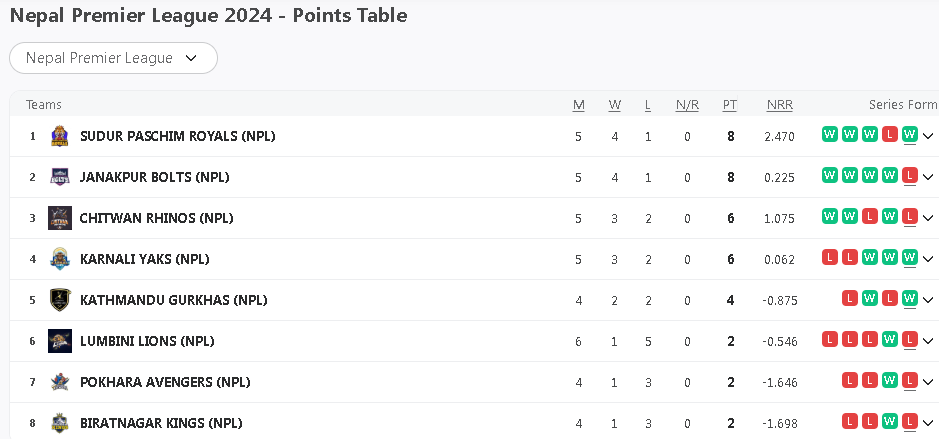This screenshot has width=939, height=439.
Task: Click the Lumbini Lions team logo
Action: 60,341
